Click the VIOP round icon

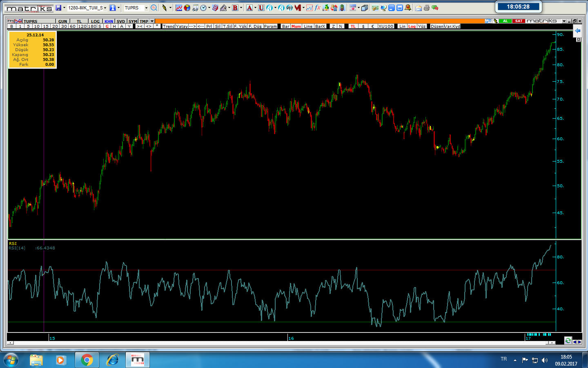(x=289, y=8)
